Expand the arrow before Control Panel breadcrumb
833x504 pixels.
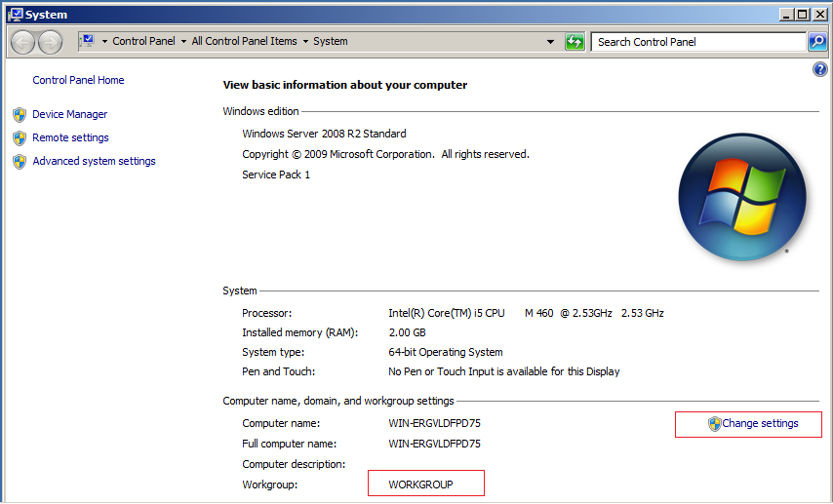104,42
